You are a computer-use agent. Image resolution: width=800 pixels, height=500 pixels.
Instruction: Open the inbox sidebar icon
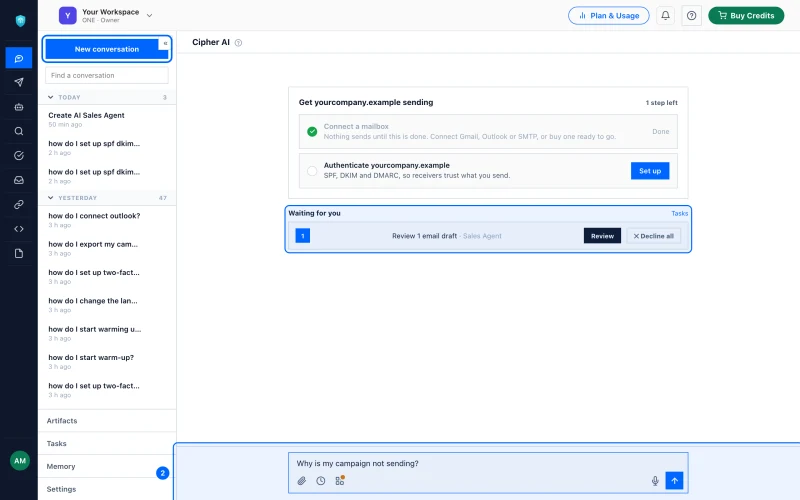point(19,180)
